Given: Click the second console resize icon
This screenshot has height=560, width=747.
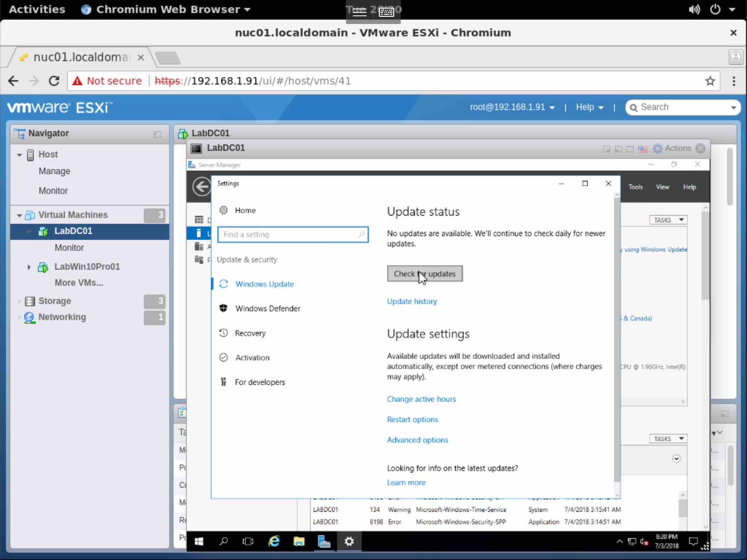Looking at the screenshot, I should pos(618,149).
